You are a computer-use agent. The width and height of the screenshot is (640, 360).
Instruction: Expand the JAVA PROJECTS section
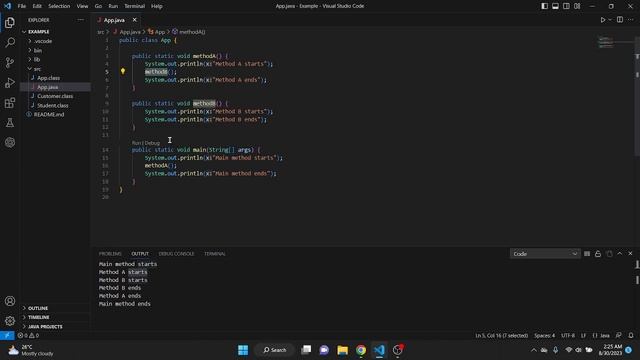click(56, 327)
